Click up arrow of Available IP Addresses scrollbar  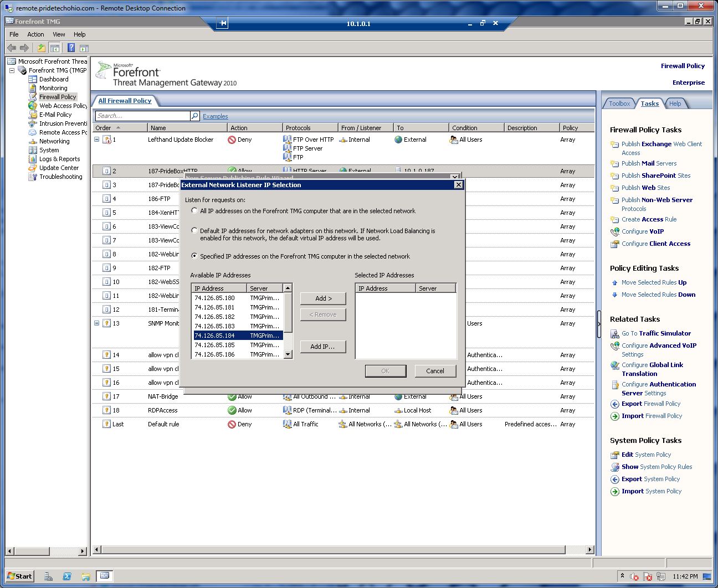(288, 288)
